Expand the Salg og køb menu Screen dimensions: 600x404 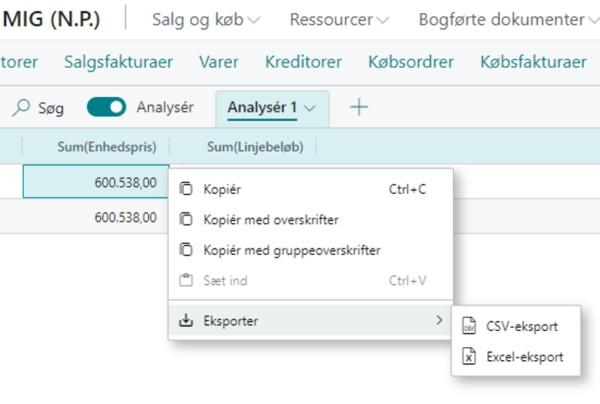206,19
